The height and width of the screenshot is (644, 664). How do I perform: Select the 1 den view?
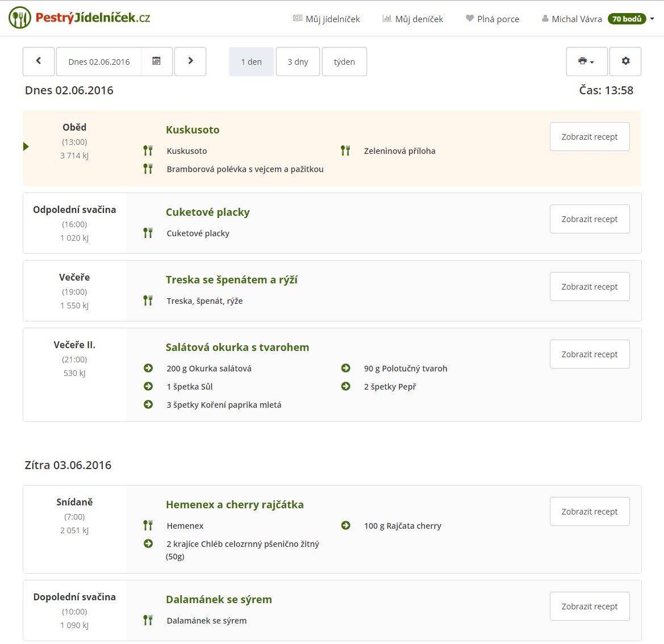point(251,61)
